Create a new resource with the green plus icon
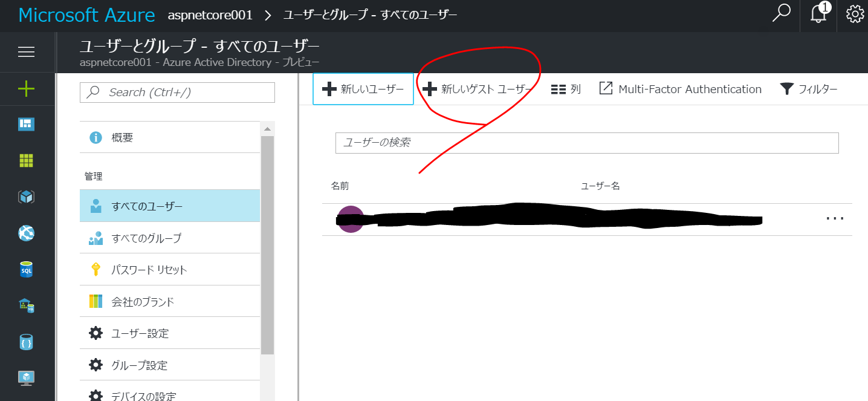The width and height of the screenshot is (868, 401). click(27, 88)
